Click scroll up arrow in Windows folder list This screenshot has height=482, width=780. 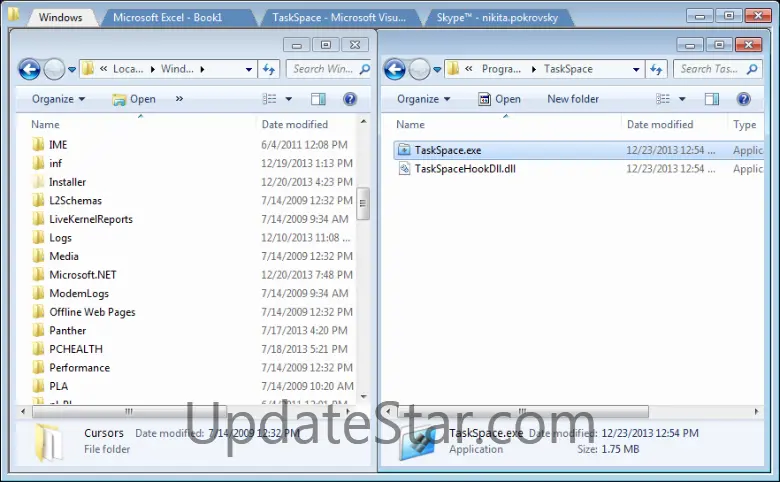coord(363,121)
